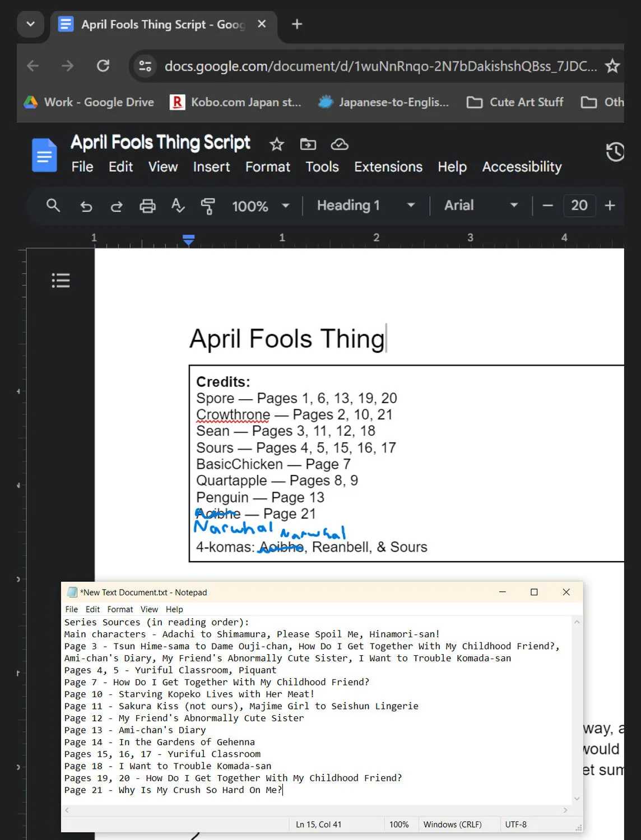Show document outline list icon
The width and height of the screenshot is (641, 840).
pos(61,280)
